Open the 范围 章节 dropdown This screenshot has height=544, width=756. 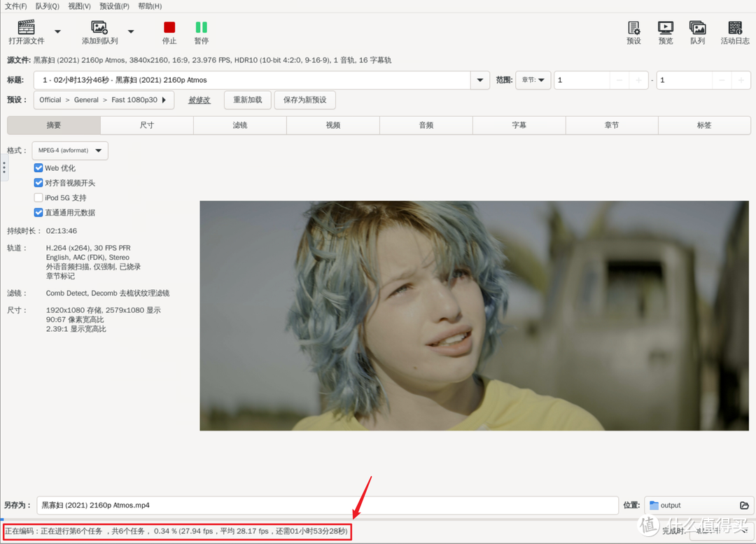coord(533,81)
